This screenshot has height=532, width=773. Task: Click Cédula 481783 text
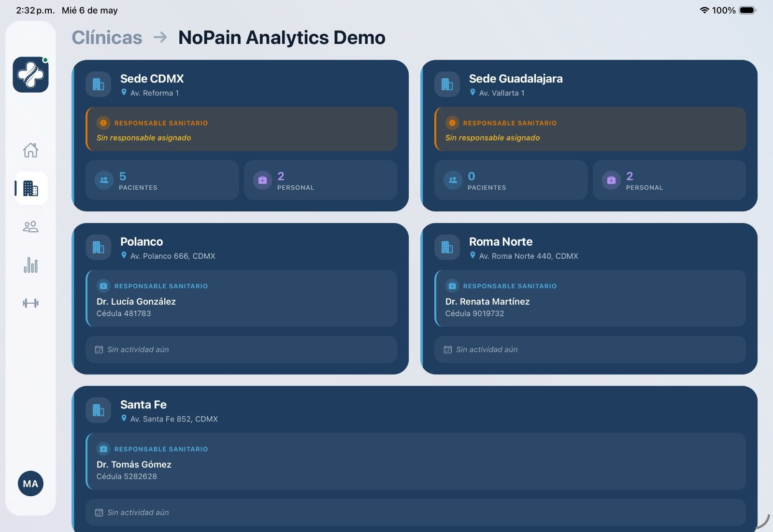[124, 313]
